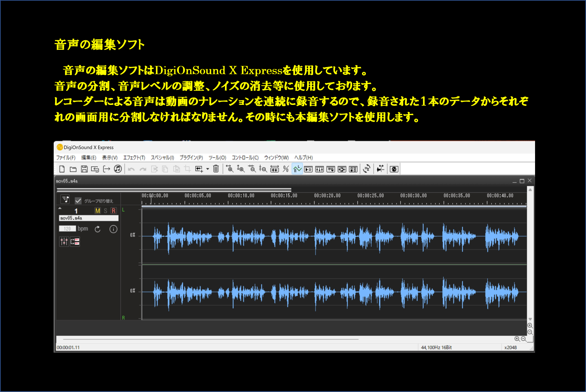Image resolution: width=586 pixels, height=392 pixels.
Task: Save the file with the floppy disk icon
Action: point(84,169)
